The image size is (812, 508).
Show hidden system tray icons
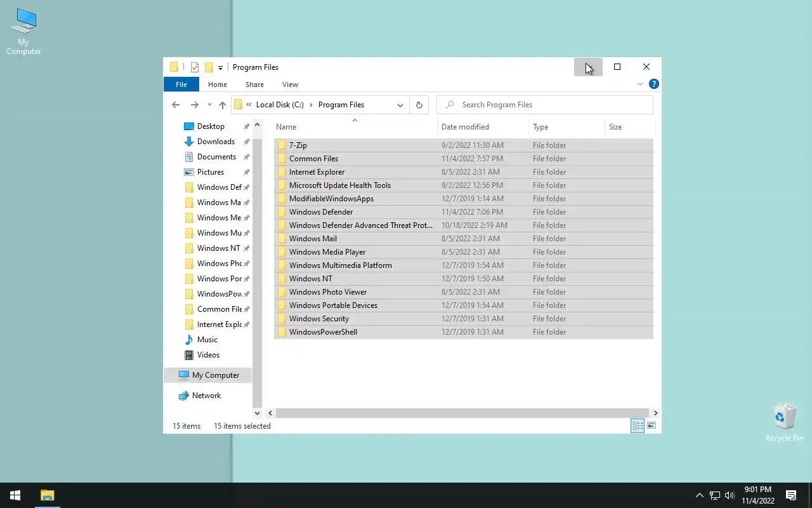coord(700,495)
